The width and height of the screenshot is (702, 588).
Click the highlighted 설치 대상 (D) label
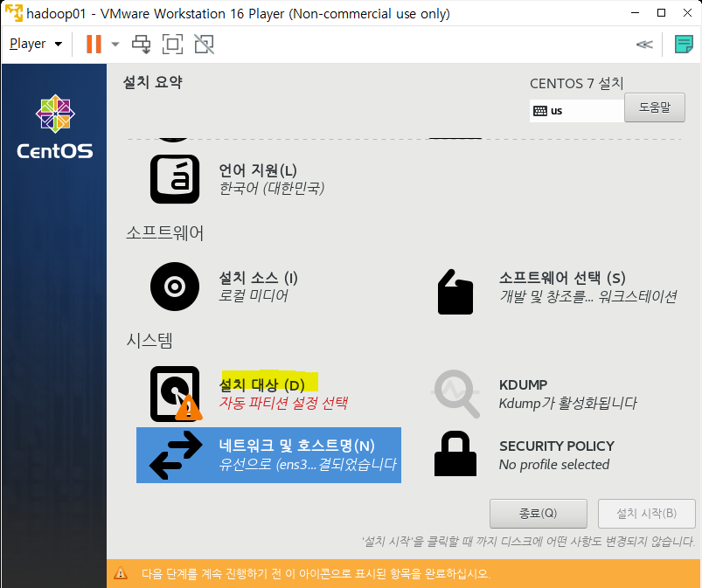pos(262,384)
